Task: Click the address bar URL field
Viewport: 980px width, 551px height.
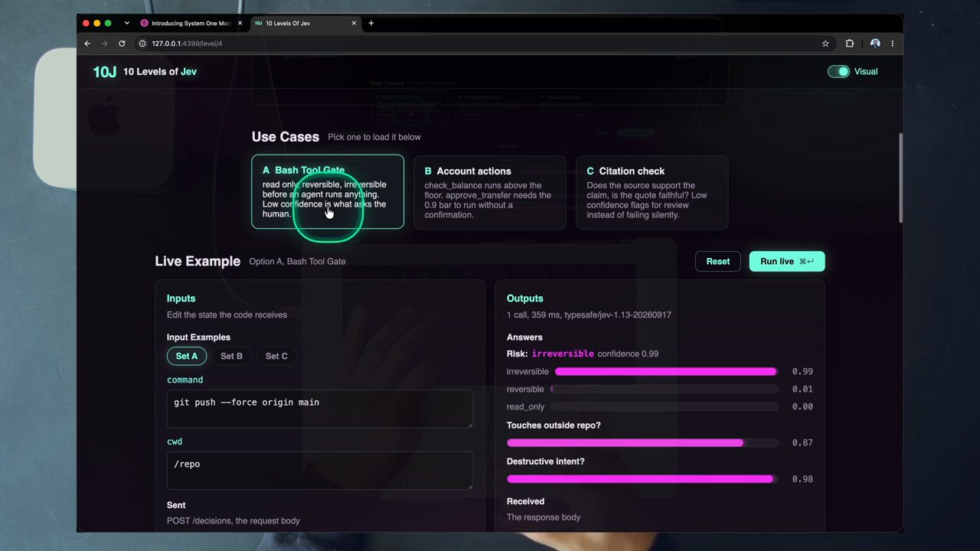Action: [x=475, y=44]
